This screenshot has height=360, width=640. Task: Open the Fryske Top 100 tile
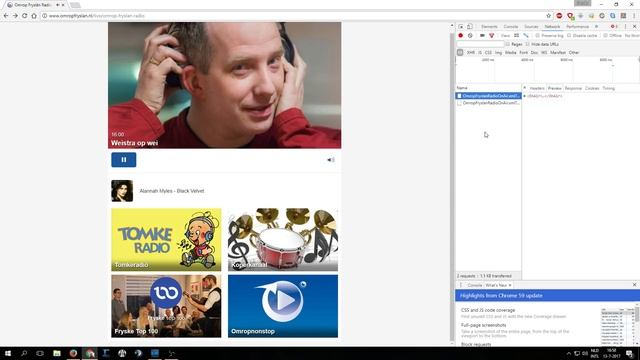click(x=166, y=306)
